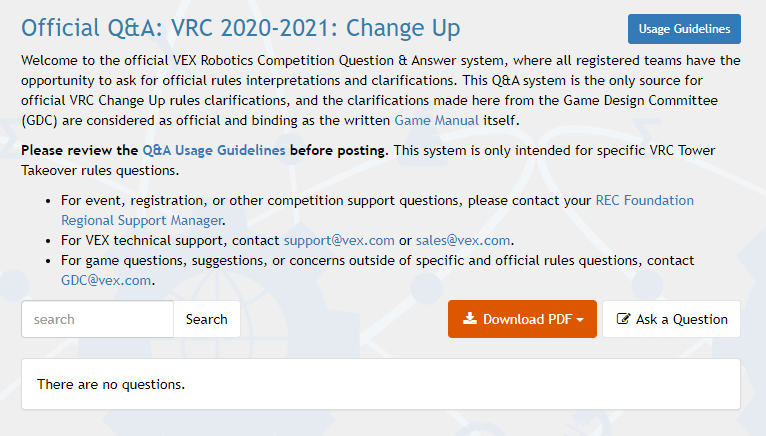Email the GDC via GDC@vex.com link
766x436 pixels.
[x=107, y=280]
